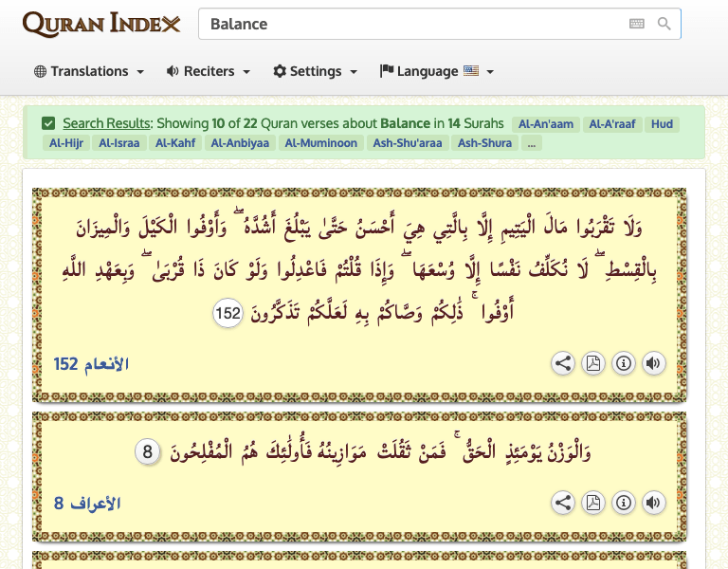728x569 pixels.
Task: Filter results by Al-Kahf surah
Action: click(175, 143)
